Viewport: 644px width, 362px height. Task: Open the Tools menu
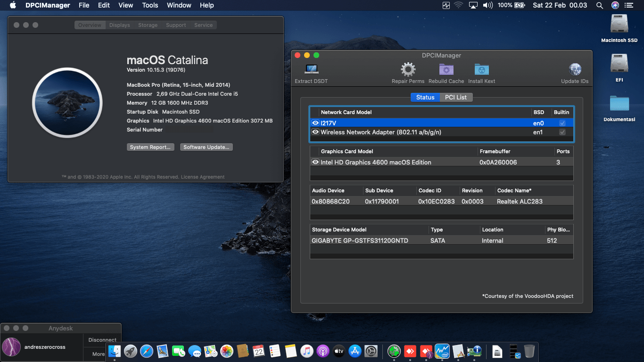(150, 5)
